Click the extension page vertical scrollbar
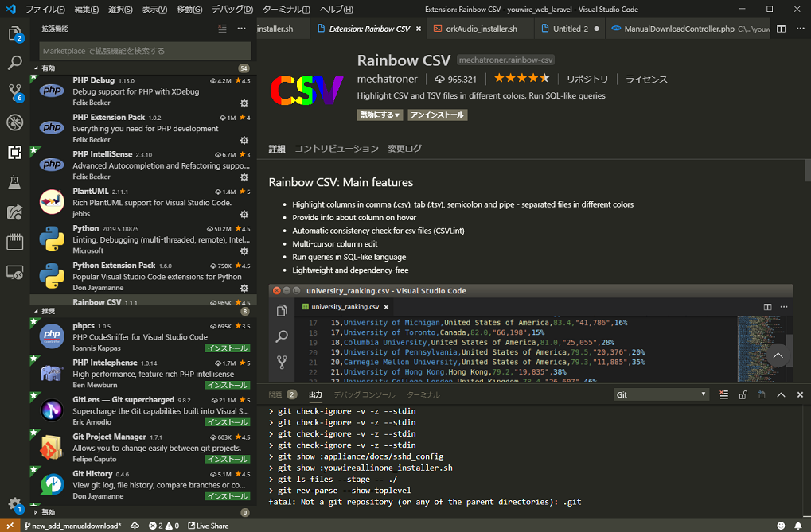 [807, 171]
